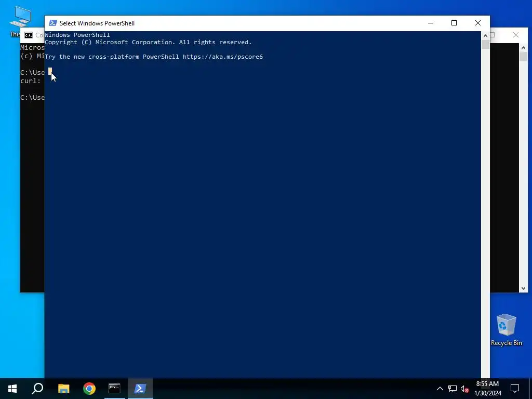Image resolution: width=532 pixels, height=399 pixels.
Task: Maximize the PowerShell window
Action: (x=454, y=23)
